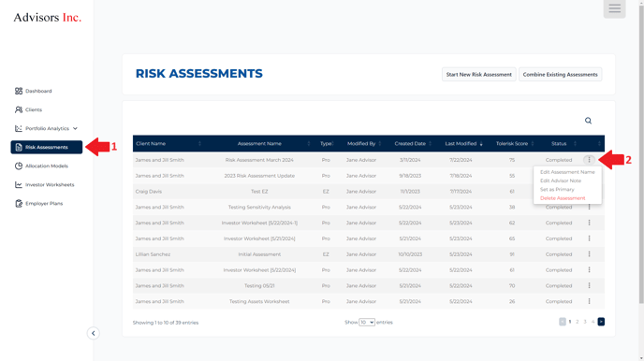Screen dimensions: 644x361
Task: Open actions menu for Investor Worksheet [5/22/2024]
Action: tap(589, 270)
